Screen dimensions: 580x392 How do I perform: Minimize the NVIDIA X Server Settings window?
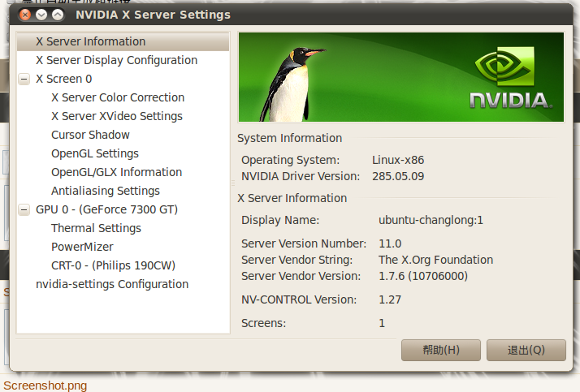41,15
